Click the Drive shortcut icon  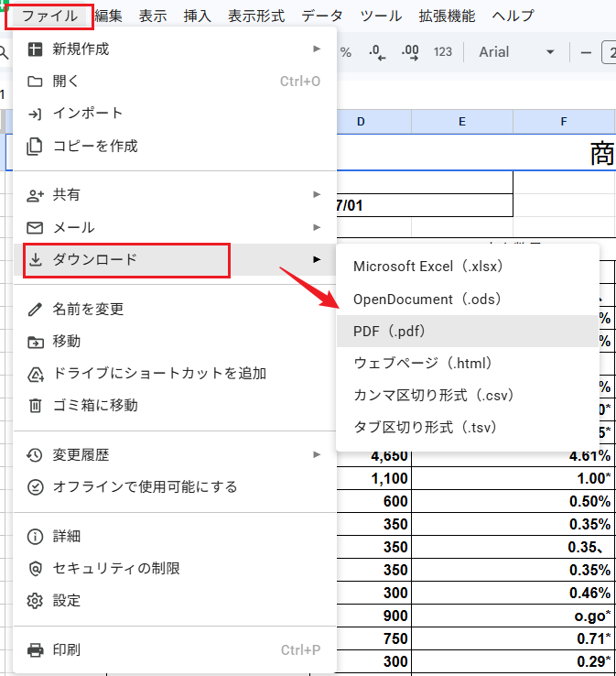coord(36,375)
